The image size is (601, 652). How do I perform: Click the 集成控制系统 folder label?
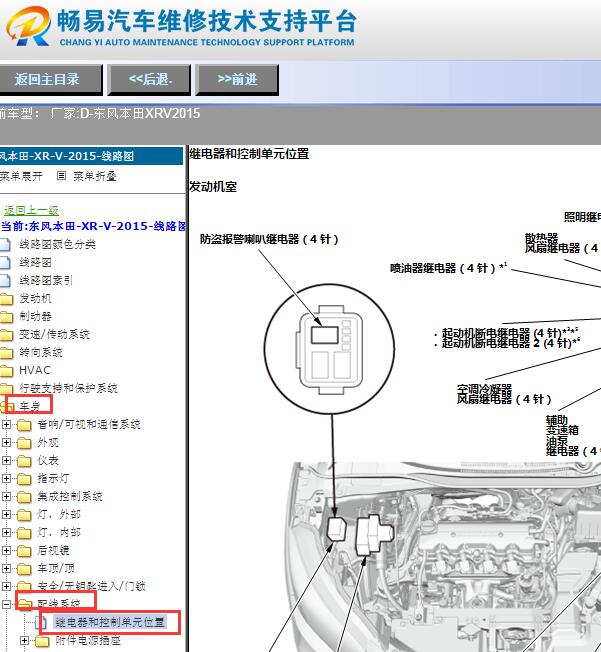pos(70,496)
